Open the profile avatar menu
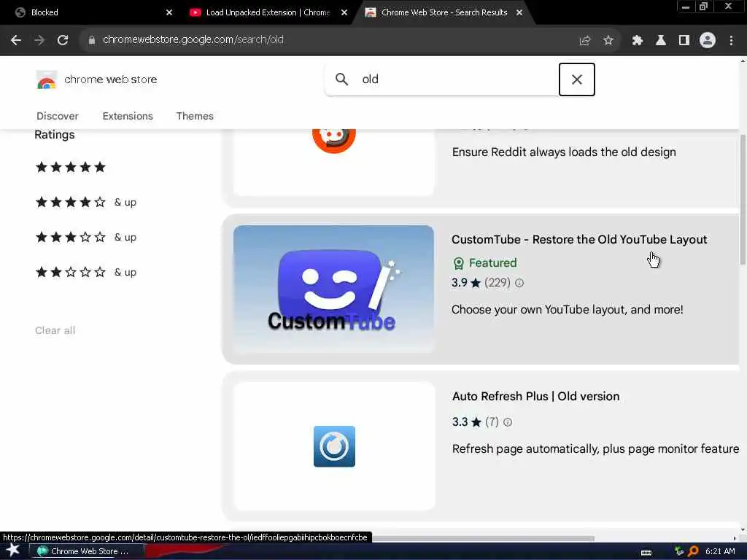 [708, 40]
